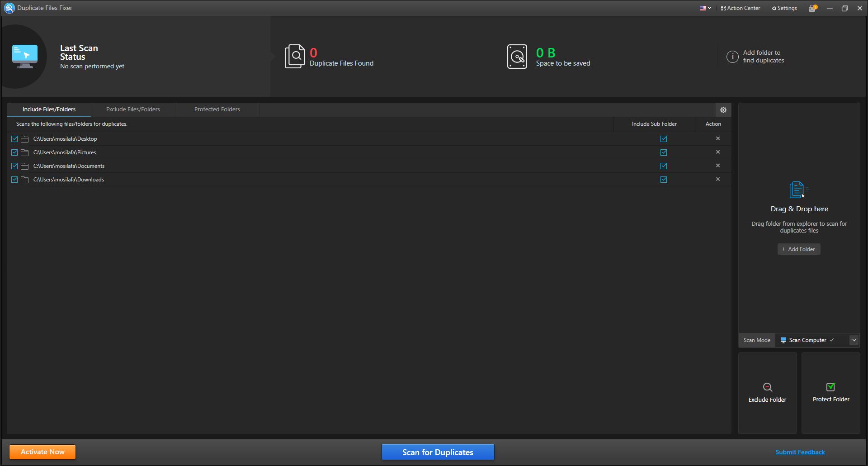Remove the Pictures folder from the list
The height and width of the screenshot is (466, 868).
[x=718, y=152]
